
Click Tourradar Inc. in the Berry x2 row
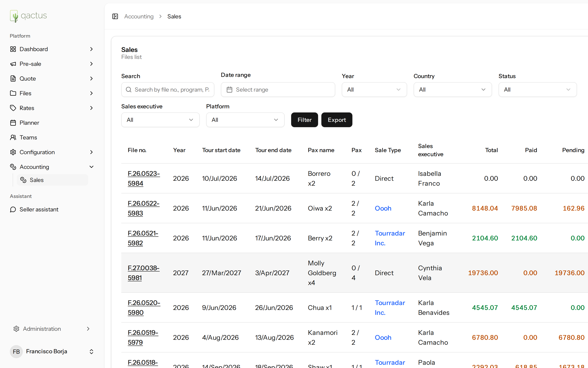(390, 238)
